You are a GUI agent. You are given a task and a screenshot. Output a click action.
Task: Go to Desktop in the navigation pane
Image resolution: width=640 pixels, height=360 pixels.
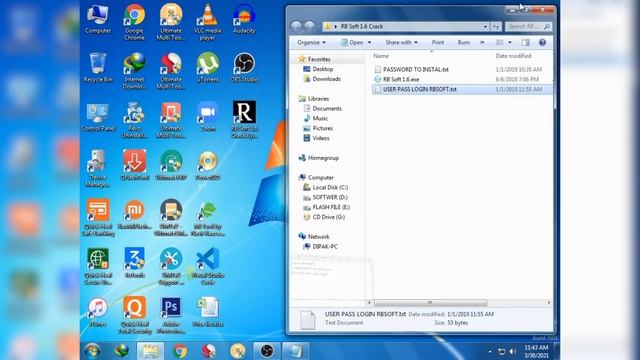coord(322,69)
